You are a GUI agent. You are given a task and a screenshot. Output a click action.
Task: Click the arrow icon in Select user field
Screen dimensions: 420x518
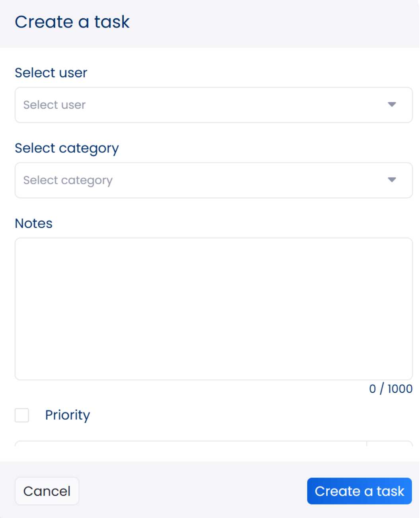pyautogui.click(x=392, y=105)
